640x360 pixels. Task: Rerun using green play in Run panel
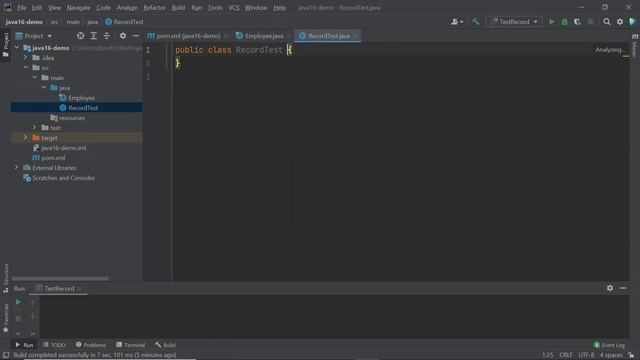18,302
